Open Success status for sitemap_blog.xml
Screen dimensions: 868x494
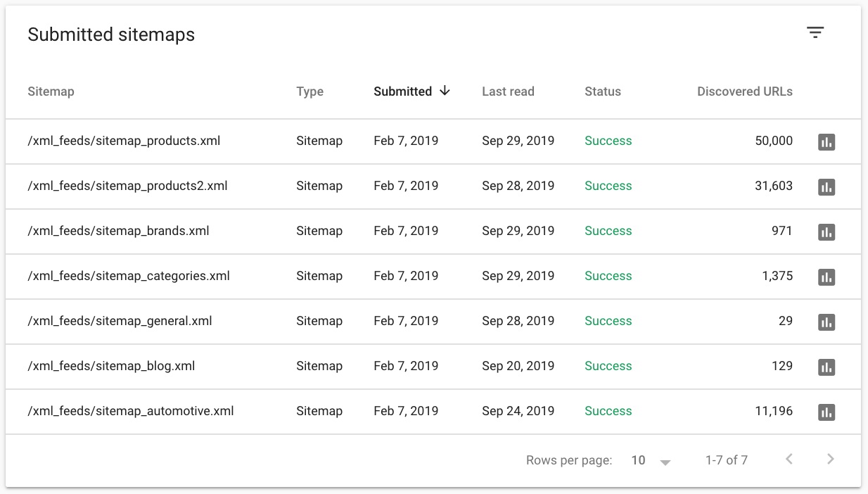click(608, 367)
